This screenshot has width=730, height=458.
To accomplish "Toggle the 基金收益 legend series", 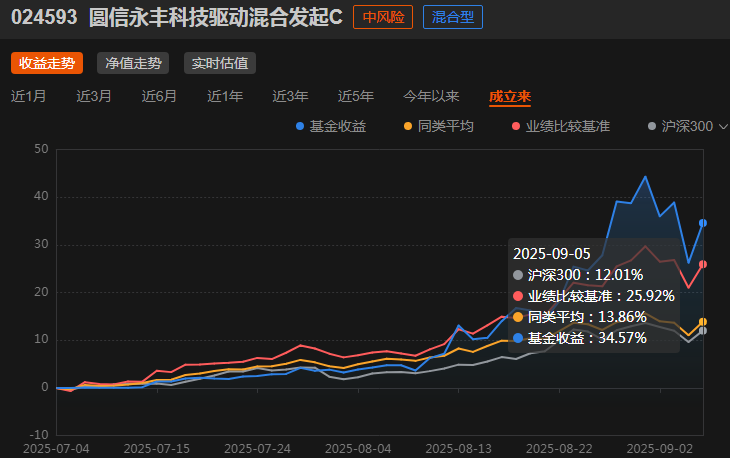I will [331, 126].
